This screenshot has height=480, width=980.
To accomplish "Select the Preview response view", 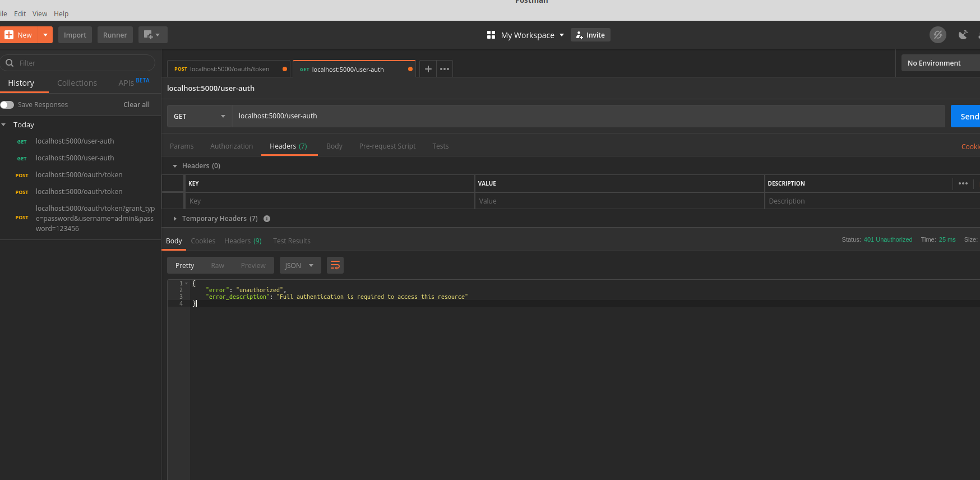I will [x=253, y=265].
